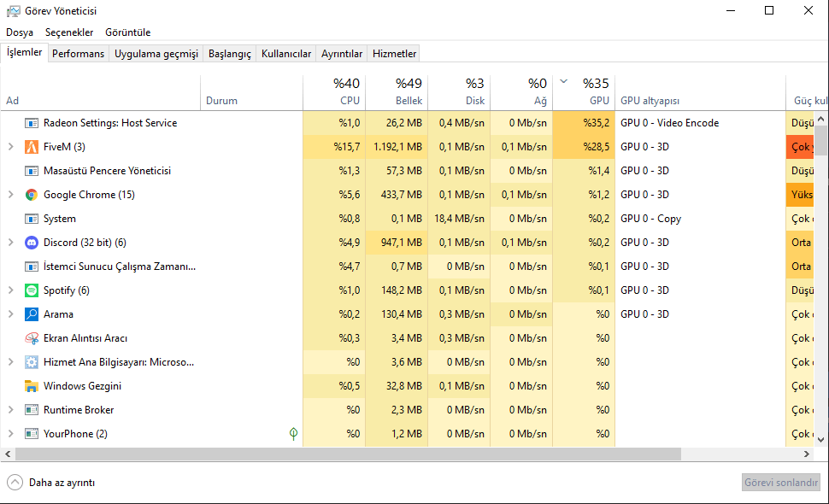Switch to the Uygulama geçmişi tab

(x=156, y=54)
